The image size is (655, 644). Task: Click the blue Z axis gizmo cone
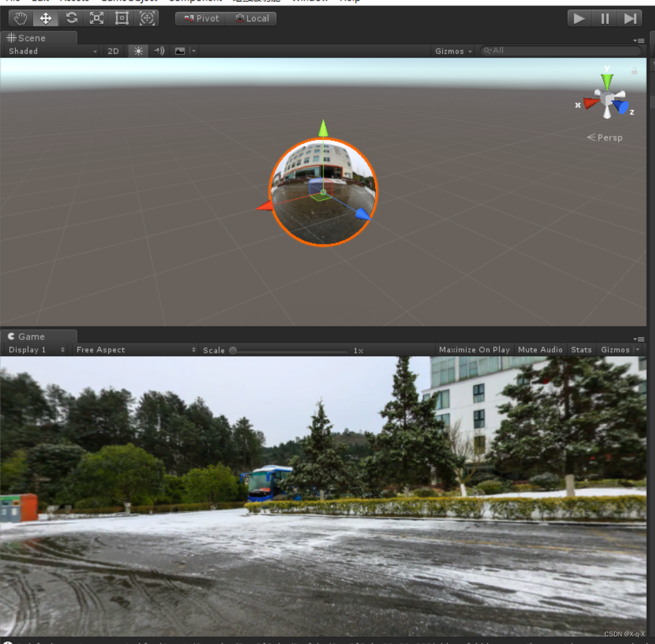(x=621, y=107)
